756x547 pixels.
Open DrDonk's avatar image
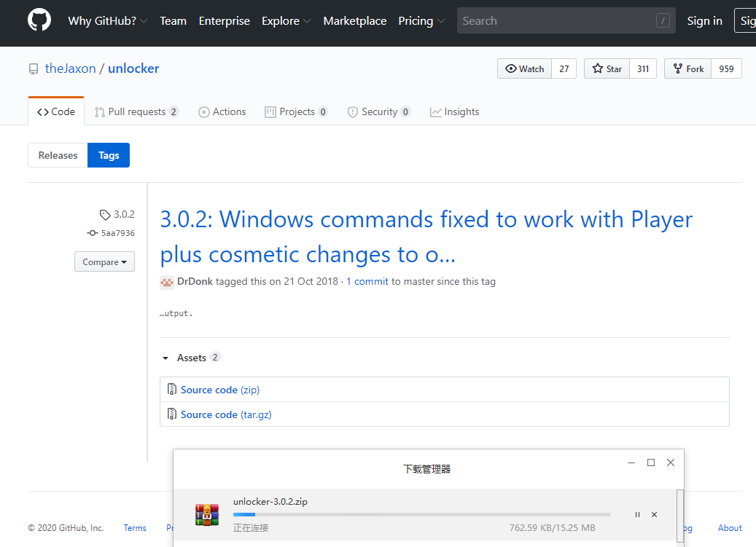tap(167, 282)
